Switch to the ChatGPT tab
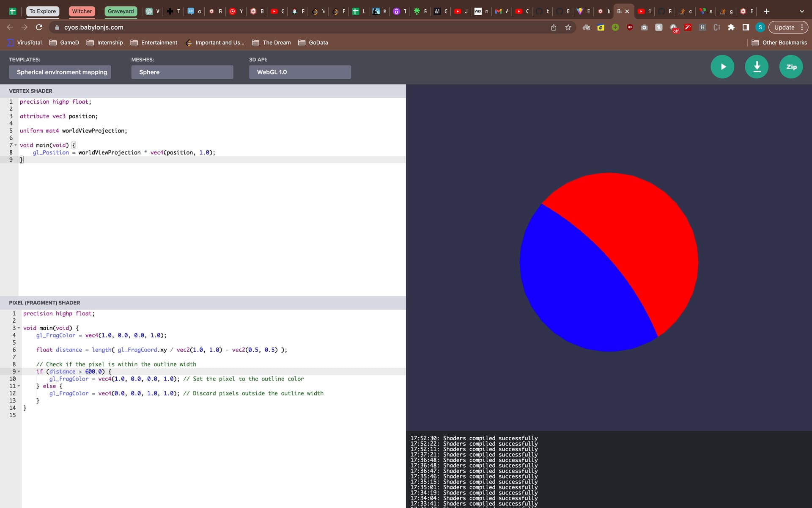The width and height of the screenshot is (812, 508). pyautogui.click(x=152, y=11)
